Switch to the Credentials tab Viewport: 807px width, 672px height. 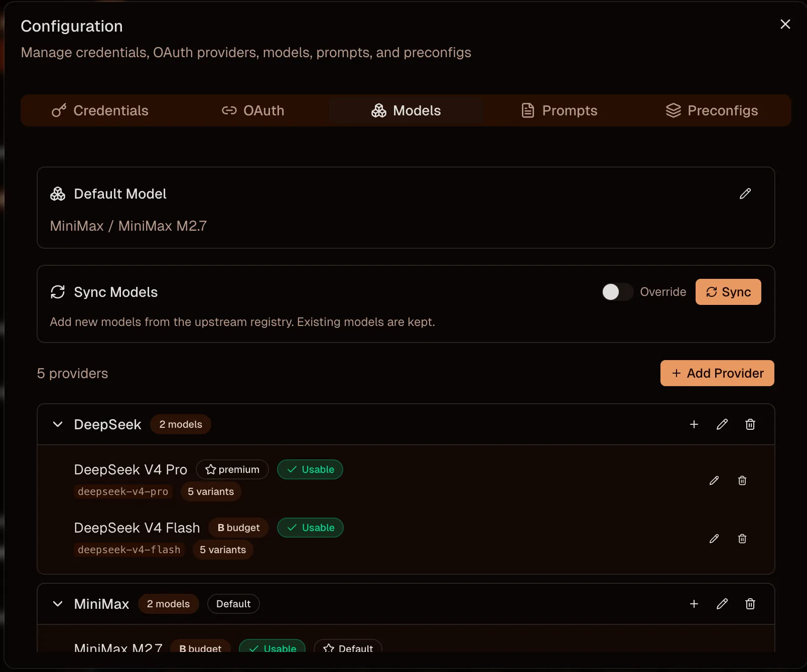click(x=100, y=110)
